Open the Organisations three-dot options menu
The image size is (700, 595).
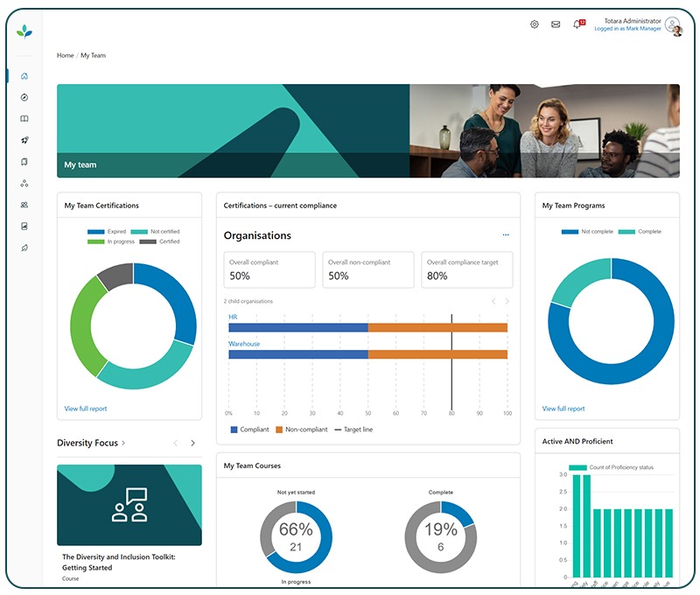click(506, 235)
